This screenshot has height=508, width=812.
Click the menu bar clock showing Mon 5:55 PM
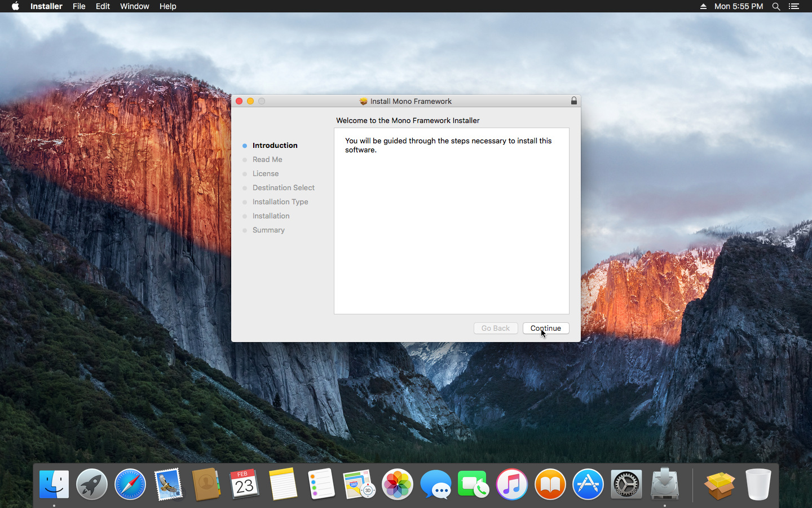click(738, 6)
